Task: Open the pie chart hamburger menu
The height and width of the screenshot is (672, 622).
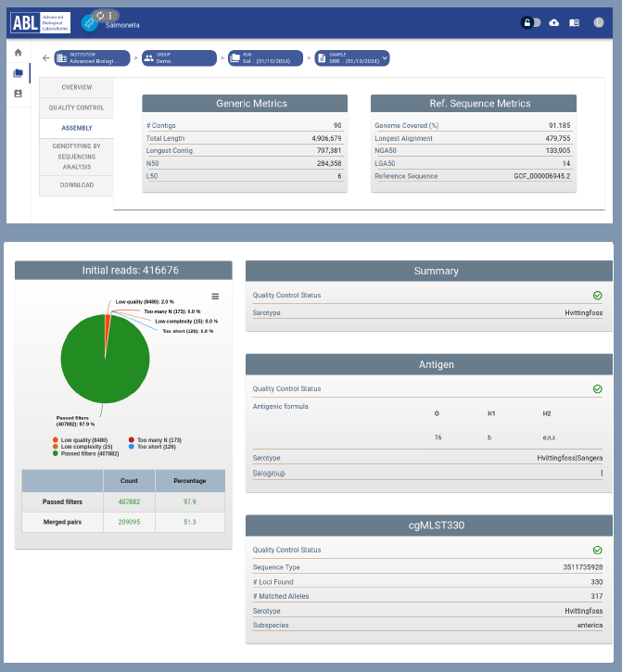Action: click(x=215, y=297)
